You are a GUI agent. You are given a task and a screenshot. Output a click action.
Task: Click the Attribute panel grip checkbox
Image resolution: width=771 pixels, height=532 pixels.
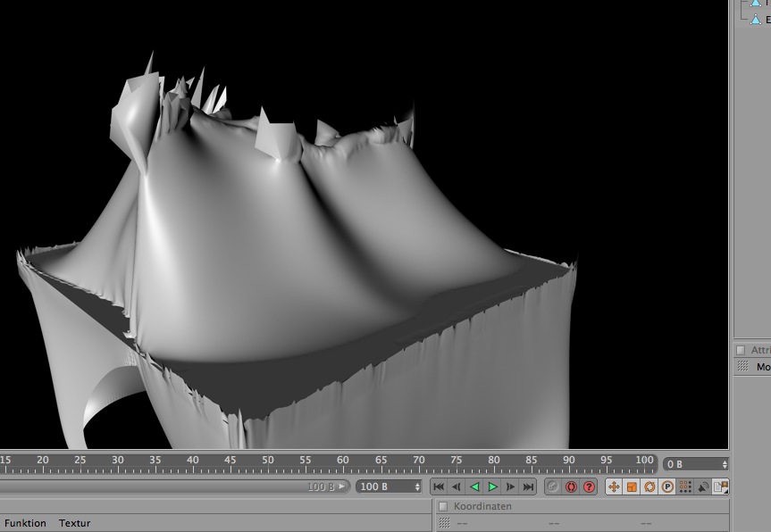tap(741, 350)
